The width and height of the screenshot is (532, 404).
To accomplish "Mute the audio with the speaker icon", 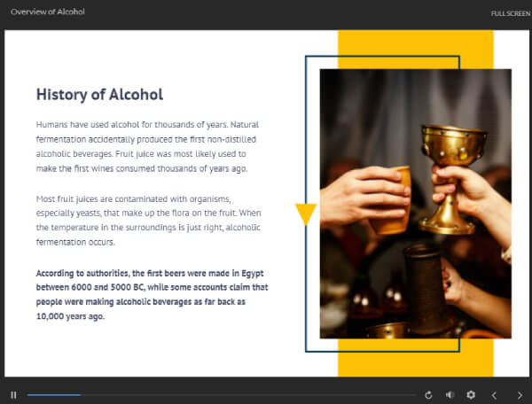I will click(x=450, y=394).
